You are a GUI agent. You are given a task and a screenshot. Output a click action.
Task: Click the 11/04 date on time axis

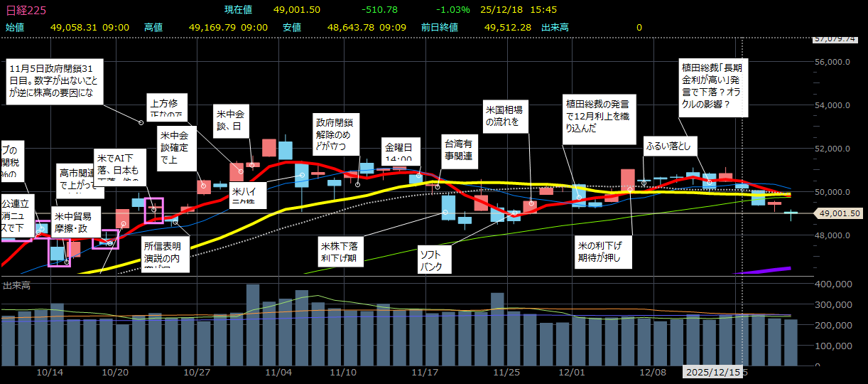(x=278, y=372)
